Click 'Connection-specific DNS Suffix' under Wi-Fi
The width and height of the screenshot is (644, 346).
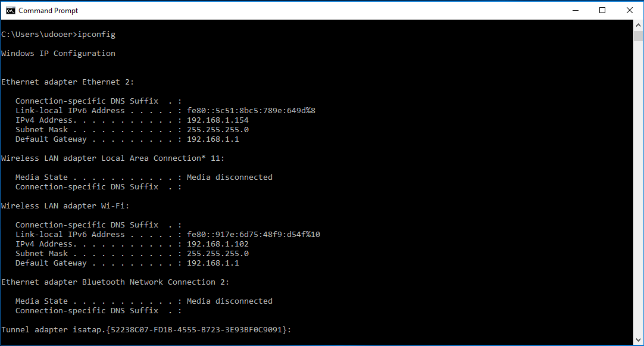click(x=87, y=225)
